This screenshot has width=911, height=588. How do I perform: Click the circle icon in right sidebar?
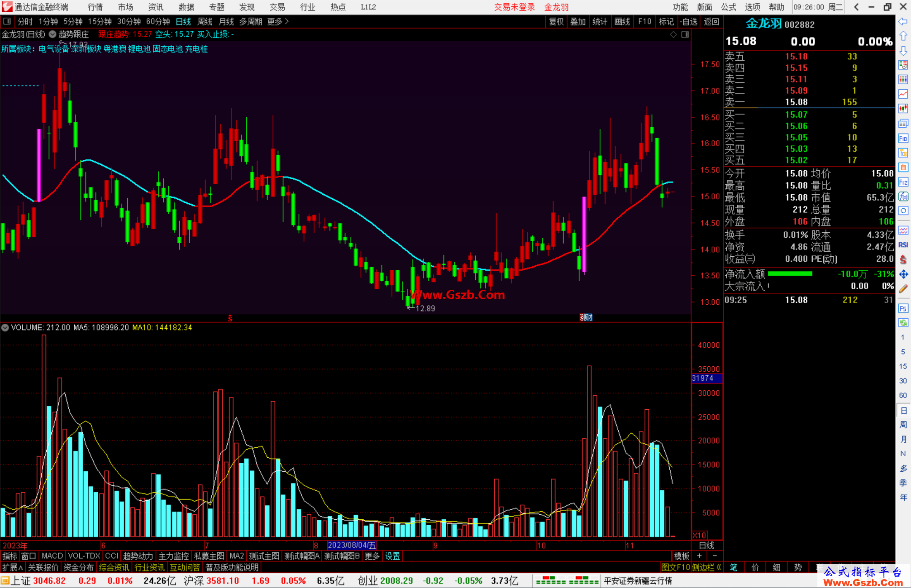(x=903, y=211)
